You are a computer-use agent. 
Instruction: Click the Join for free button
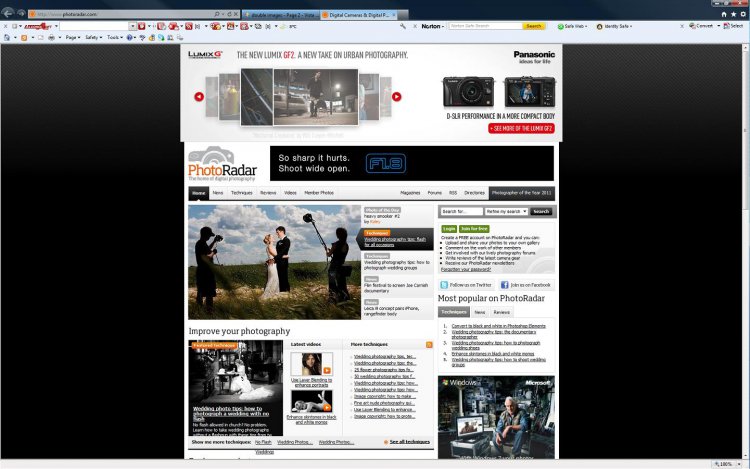click(x=474, y=229)
